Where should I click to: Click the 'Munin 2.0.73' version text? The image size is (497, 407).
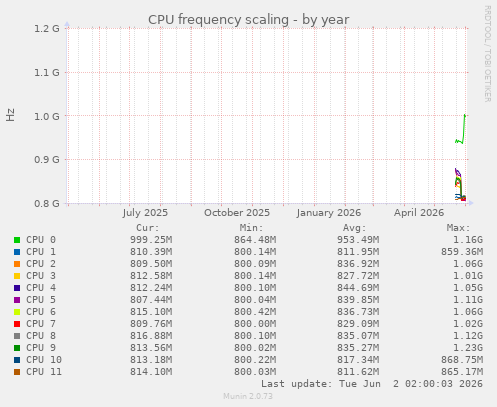[x=248, y=396]
